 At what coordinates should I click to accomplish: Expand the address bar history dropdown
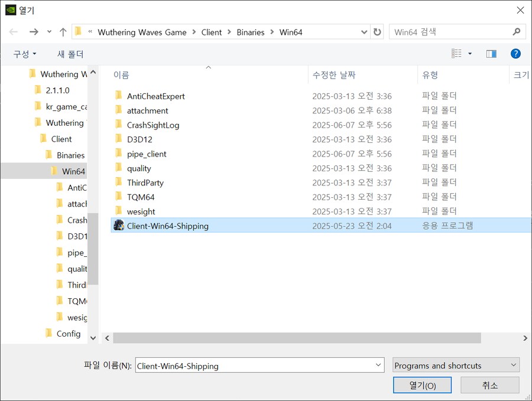(x=364, y=32)
